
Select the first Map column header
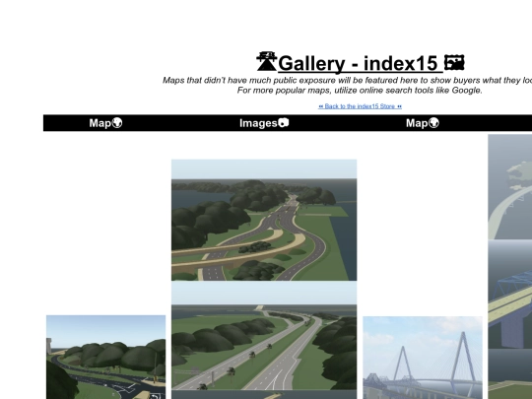point(105,123)
